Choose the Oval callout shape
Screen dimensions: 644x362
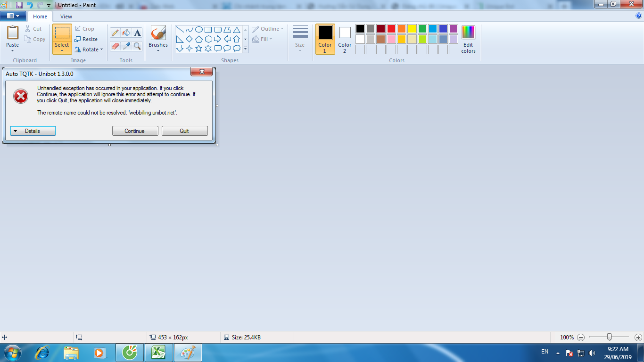[227, 48]
